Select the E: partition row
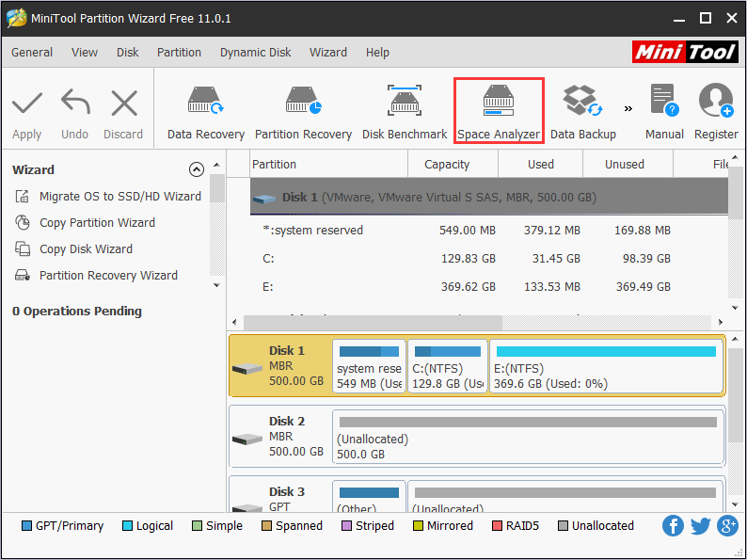The height and width of the screenshot is (560, 747). 489,286
